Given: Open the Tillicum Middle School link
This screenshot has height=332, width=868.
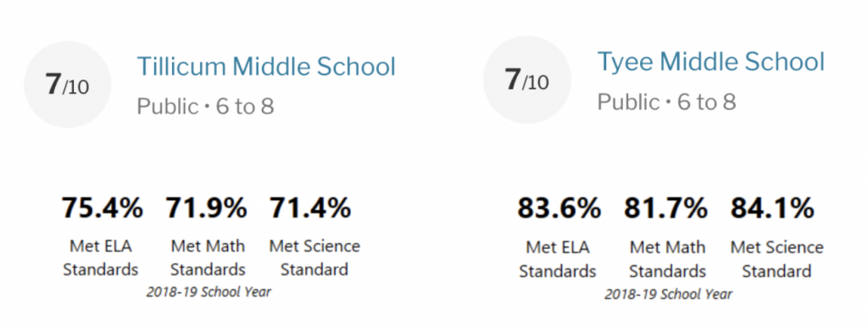Looking at the screenshot, I should (x=266, y=66).
